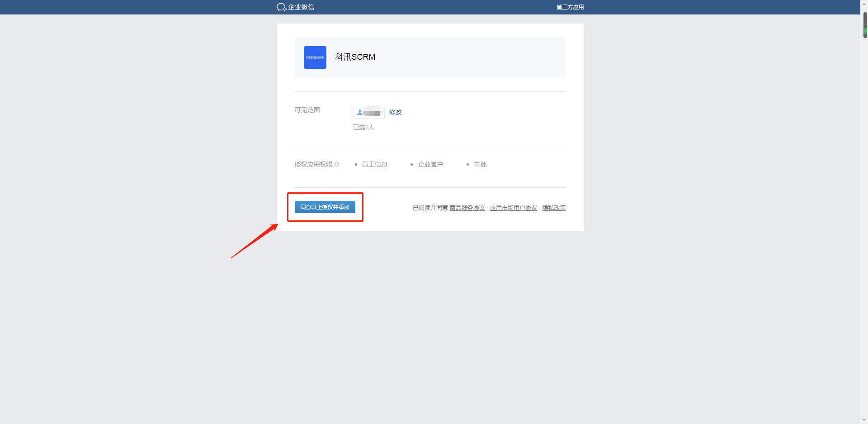
Task: Click the scrollbar down arrow
Action: (864, 420)
